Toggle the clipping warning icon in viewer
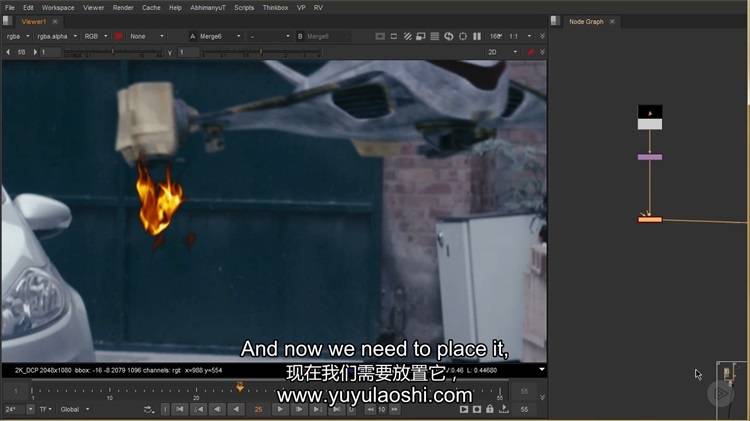750x421 pixels. (x=407, y=36)
